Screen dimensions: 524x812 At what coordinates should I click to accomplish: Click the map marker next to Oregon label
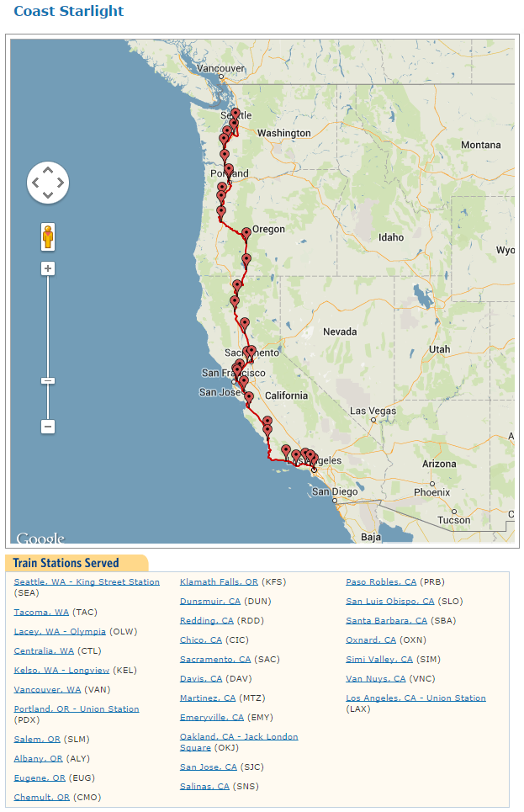pyautogui.click(x=246, y=233)
